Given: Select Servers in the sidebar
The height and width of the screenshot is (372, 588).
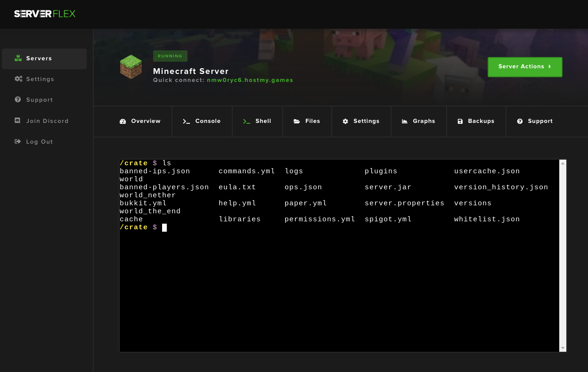Looking at the screenshot, I should (x=44, y=58).
